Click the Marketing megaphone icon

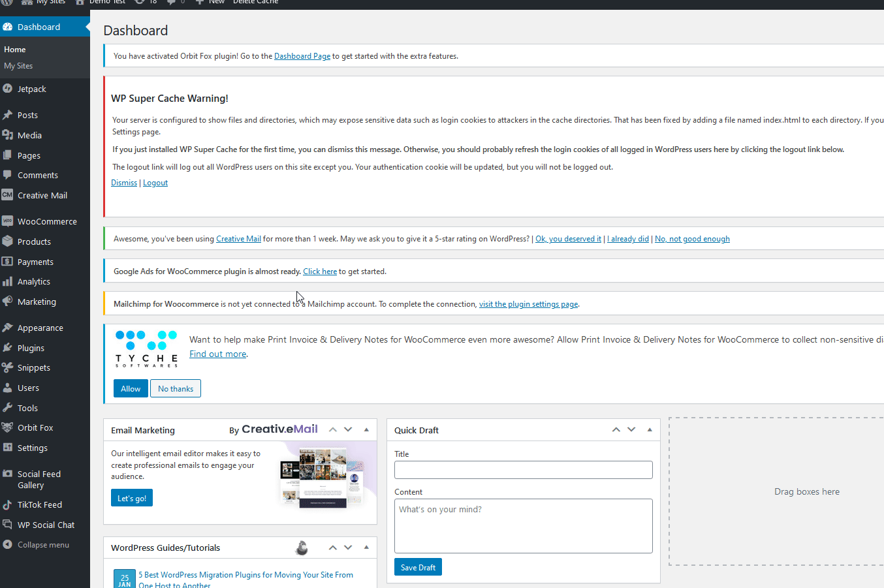(8, 302)
